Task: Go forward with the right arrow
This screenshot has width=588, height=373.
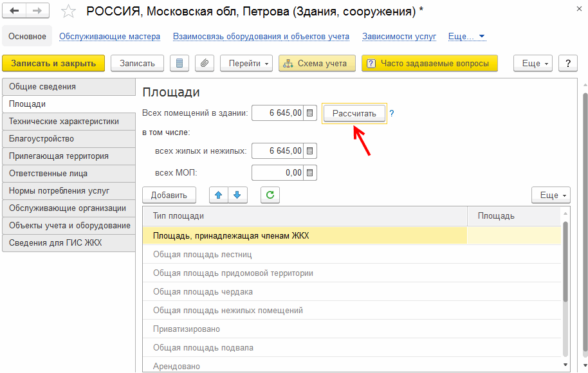Action: 37,11
